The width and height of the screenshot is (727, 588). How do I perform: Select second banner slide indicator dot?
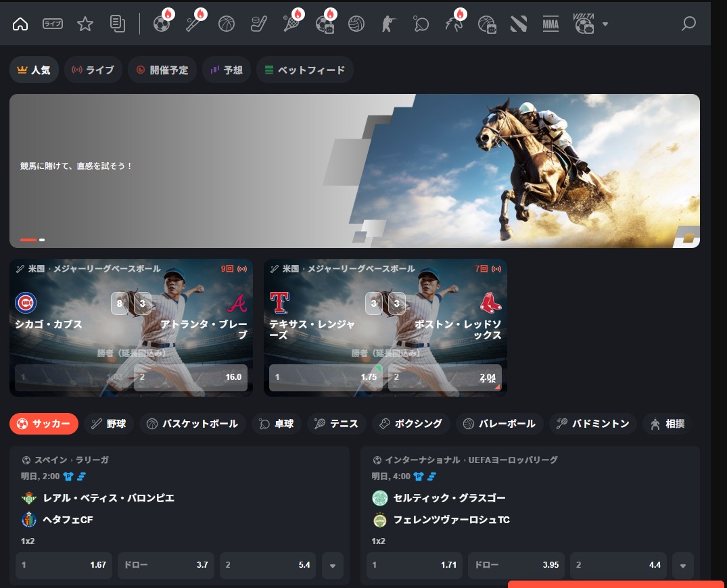[x=42, y=239]
